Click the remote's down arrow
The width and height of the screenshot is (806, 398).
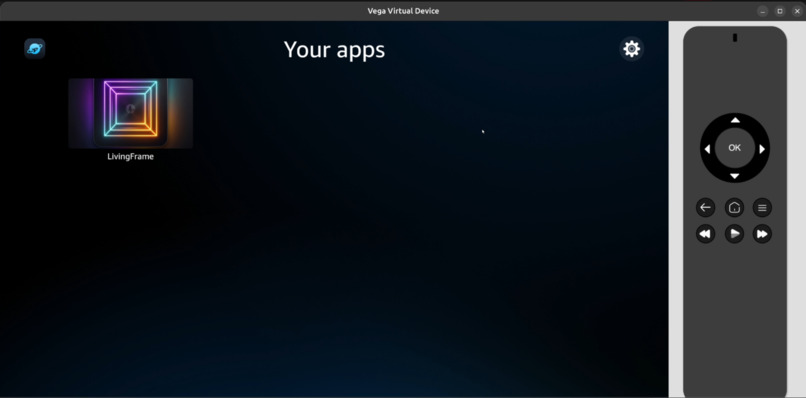tap(735, 176)
